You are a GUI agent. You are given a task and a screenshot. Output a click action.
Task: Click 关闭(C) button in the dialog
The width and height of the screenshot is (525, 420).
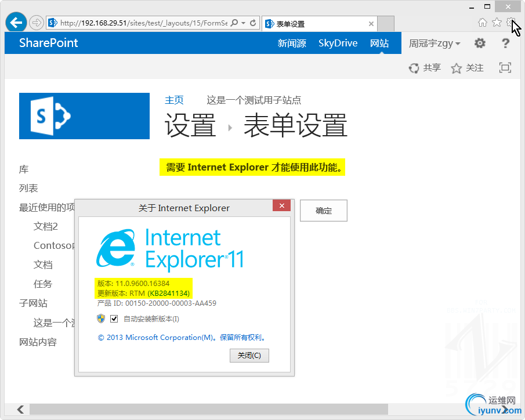[x=249, y=356]
